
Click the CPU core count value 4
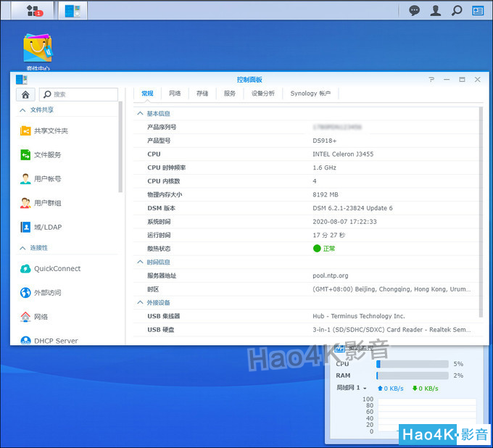click(x=315, y=181)
